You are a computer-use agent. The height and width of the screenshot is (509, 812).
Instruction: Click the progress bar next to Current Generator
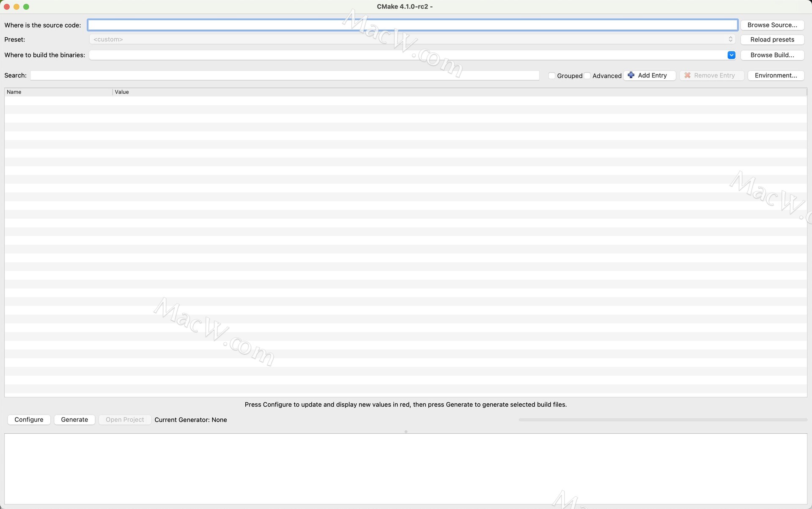663,420
